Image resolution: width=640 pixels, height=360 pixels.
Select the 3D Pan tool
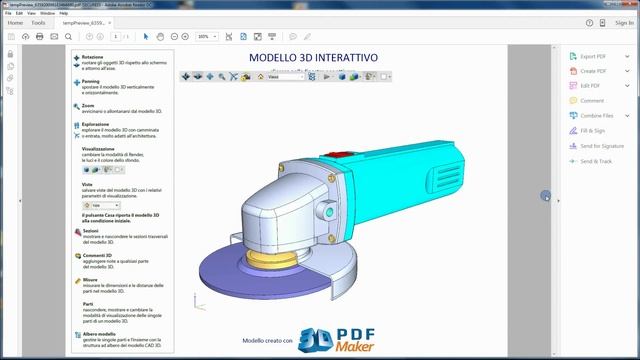210,76
